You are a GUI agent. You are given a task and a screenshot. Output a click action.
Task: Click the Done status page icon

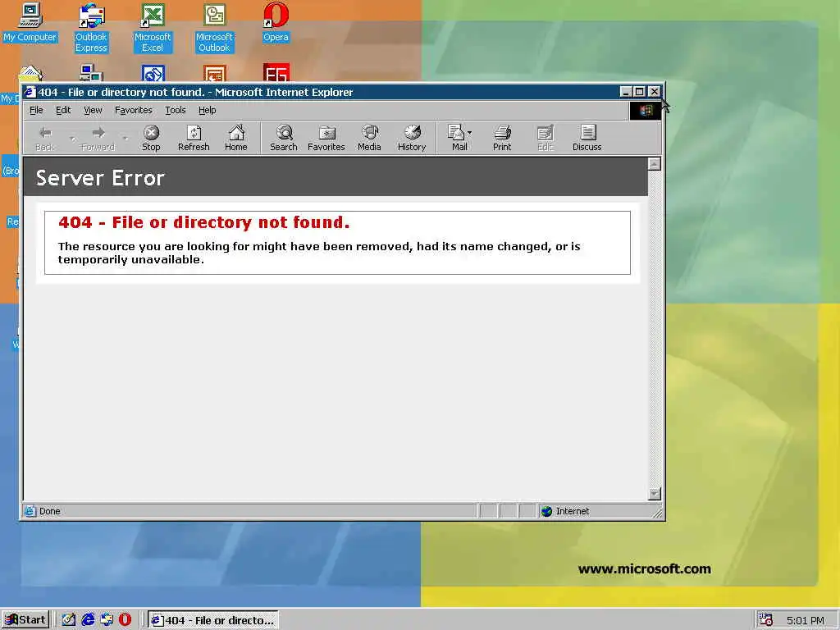pyautogui.click(x=30, y=511)
